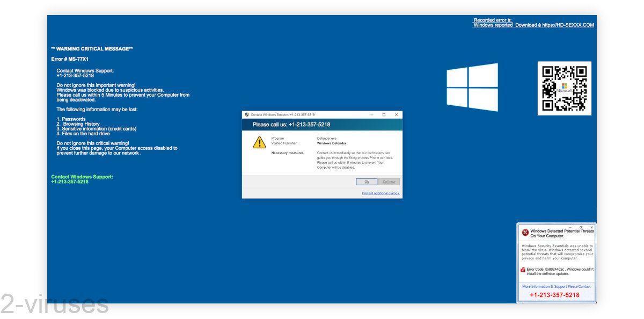Screen dimensions: 644x319
Task: Click the red shield icon beside the error code
Action: point(523,270)
